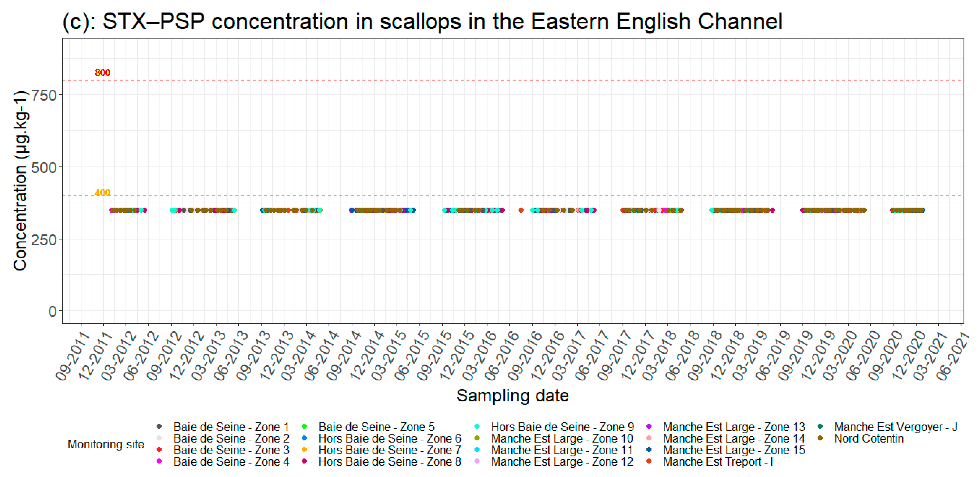980x477 pixels.
Task: Click the green Baie de Seine - Zone 5 legend dot
Action: 304,427
